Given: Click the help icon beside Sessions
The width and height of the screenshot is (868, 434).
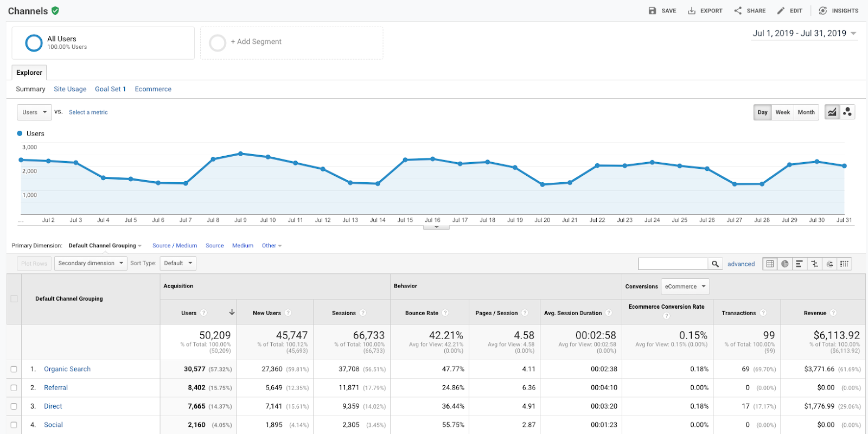Looking at the screenshot, I should pyautogui.click(x=363, y=312).
